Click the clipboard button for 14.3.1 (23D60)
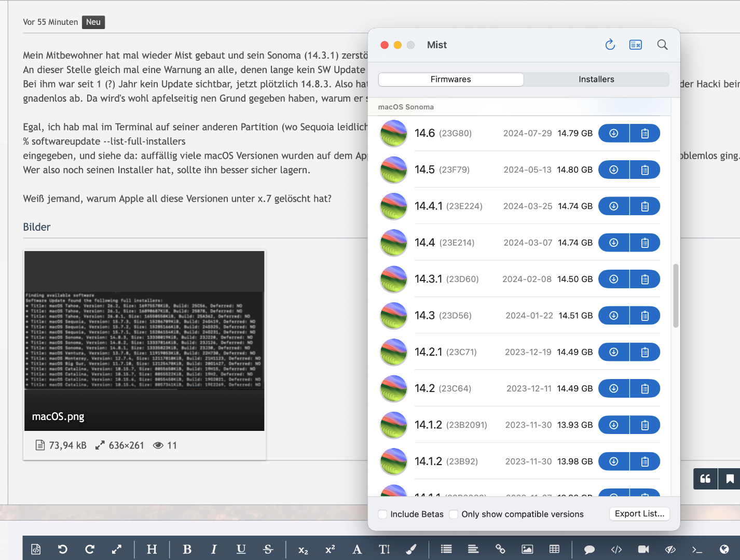Screen dimensions: 740x560 pos(645,279)
